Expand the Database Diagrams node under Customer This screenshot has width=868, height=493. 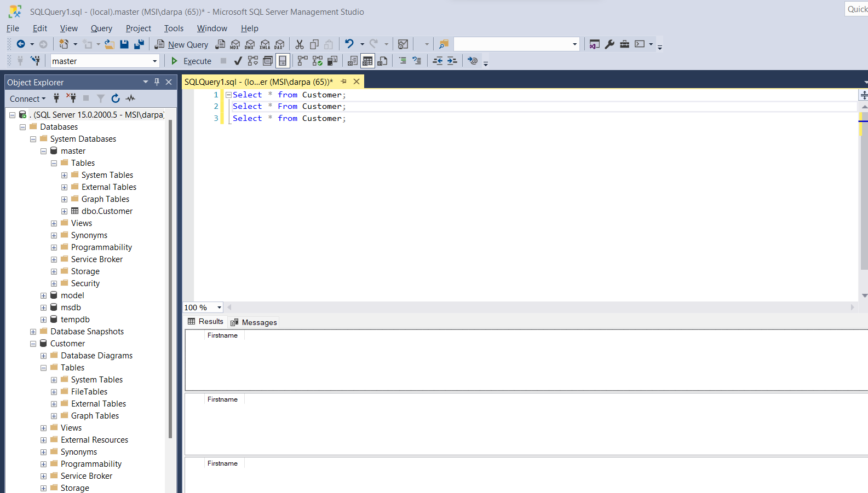43,356
